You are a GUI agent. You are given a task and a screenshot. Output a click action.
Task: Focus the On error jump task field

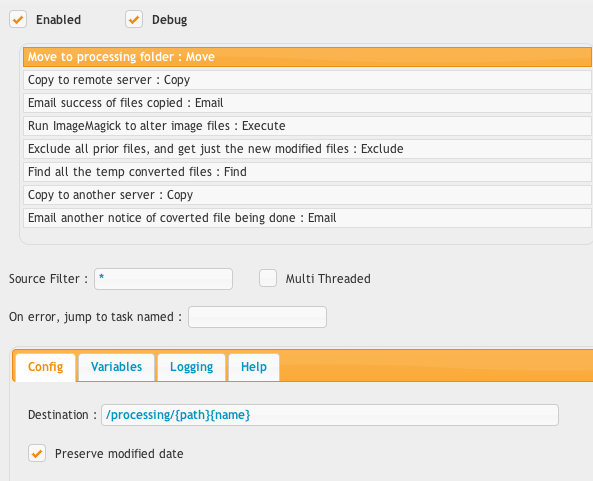[x=258, y=317]
